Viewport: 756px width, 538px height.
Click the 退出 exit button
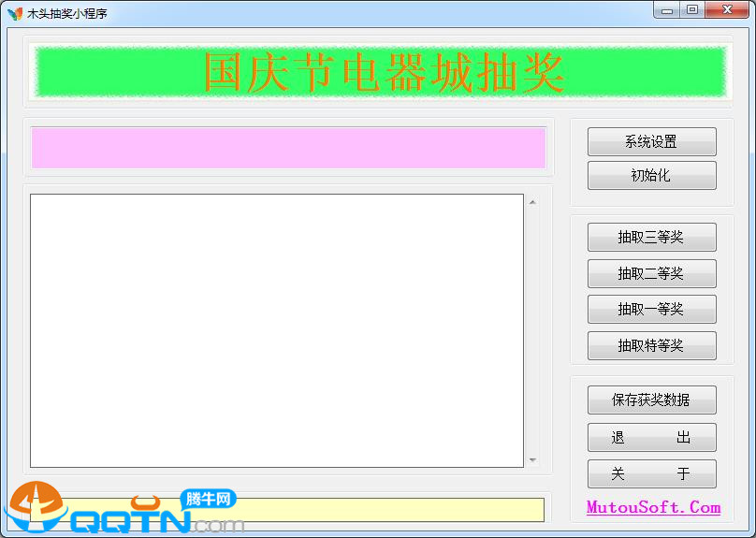click(x=651, y=438)
